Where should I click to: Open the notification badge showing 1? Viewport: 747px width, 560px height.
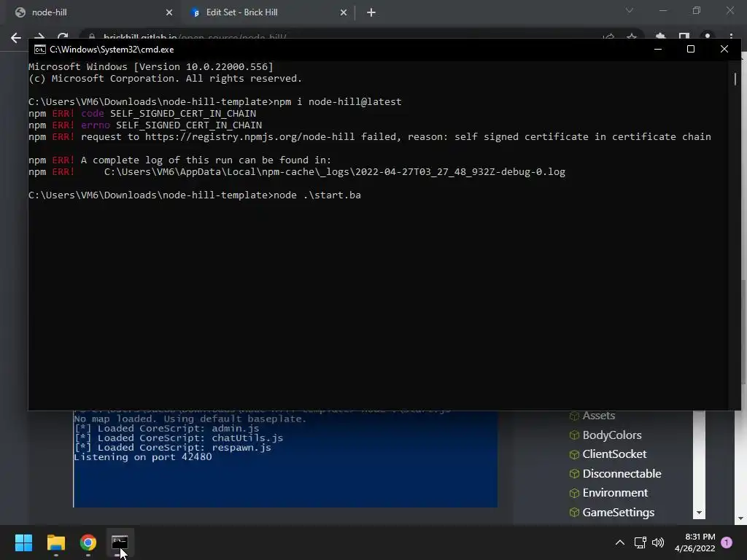[x=727, y=542]
